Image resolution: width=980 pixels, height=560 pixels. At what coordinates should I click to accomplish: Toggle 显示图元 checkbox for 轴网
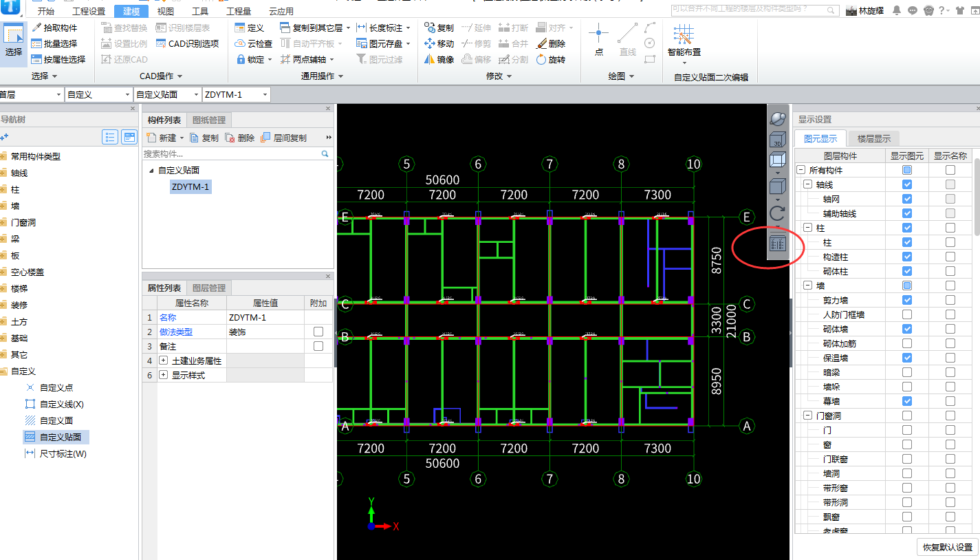point(907,199)
